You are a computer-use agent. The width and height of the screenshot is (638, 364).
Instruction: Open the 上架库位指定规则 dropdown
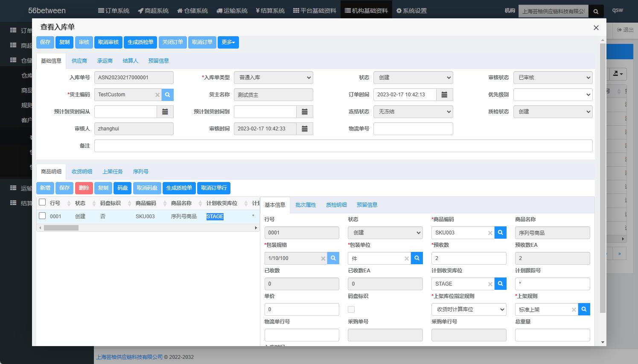(469, 309)
